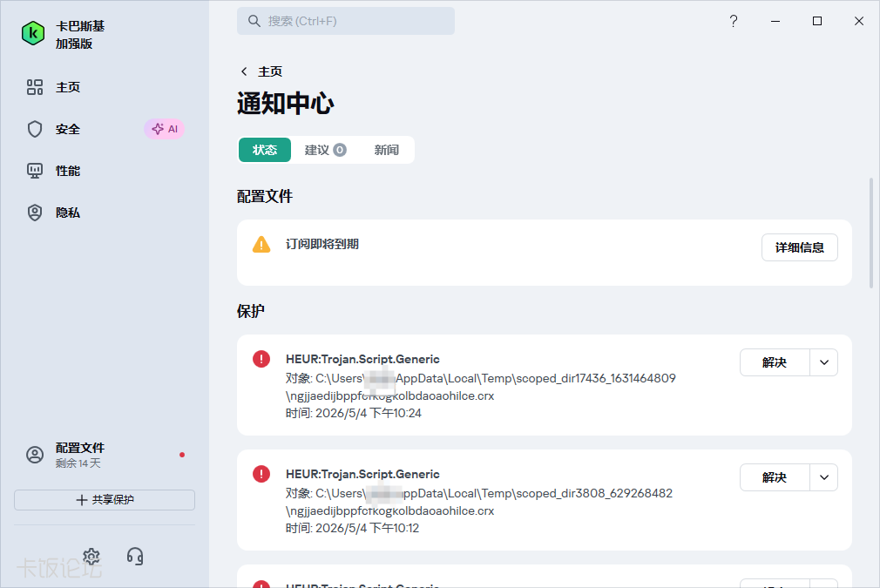Click the 卡巴斯基 加强版 product name
880x588 pixels.
(79, 35)
